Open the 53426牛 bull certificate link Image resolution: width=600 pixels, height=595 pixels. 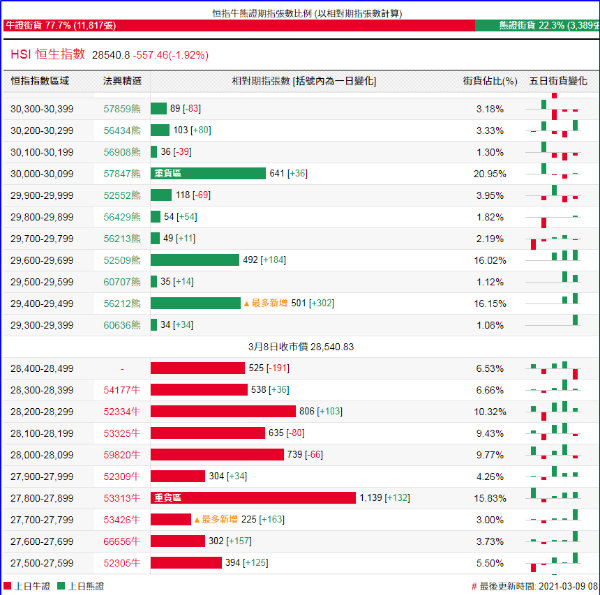pyautogui.click(x=122, y=520)
